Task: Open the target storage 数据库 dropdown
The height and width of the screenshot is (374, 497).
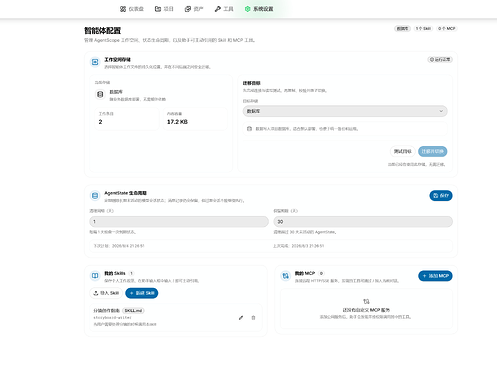Action: (x=345, y=111)
